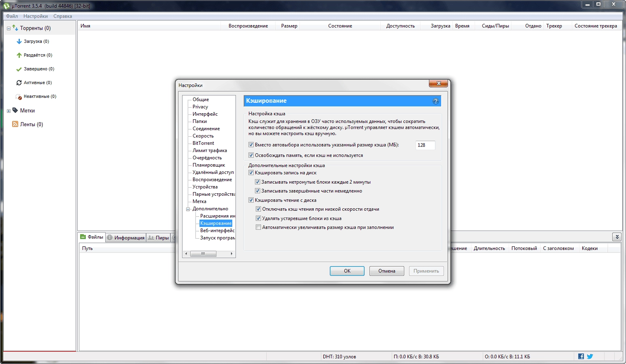Select Лимит трафика in settings tree
This screenshot has height=364, width=626.
click(x=210, y=150)
